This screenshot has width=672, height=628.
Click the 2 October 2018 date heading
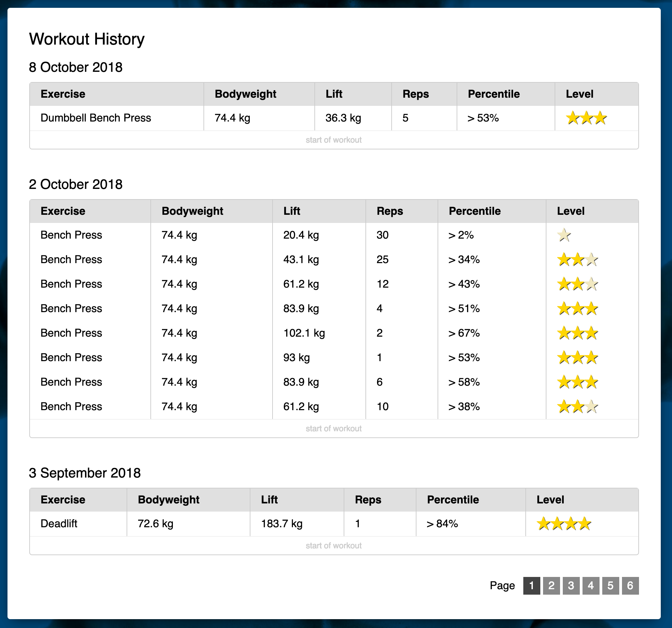[76, 184]
